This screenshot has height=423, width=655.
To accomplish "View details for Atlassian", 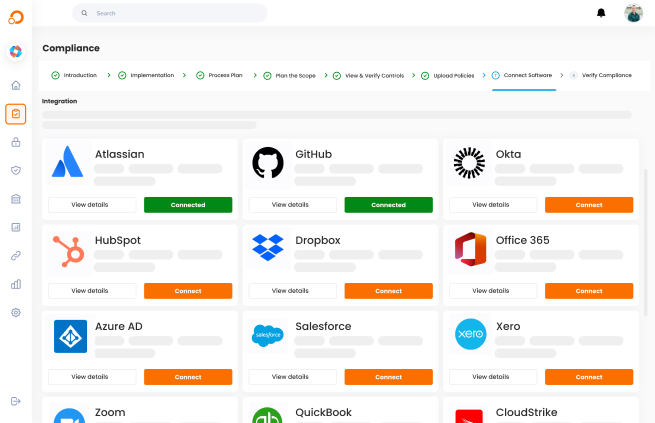I will click(92, 205).
